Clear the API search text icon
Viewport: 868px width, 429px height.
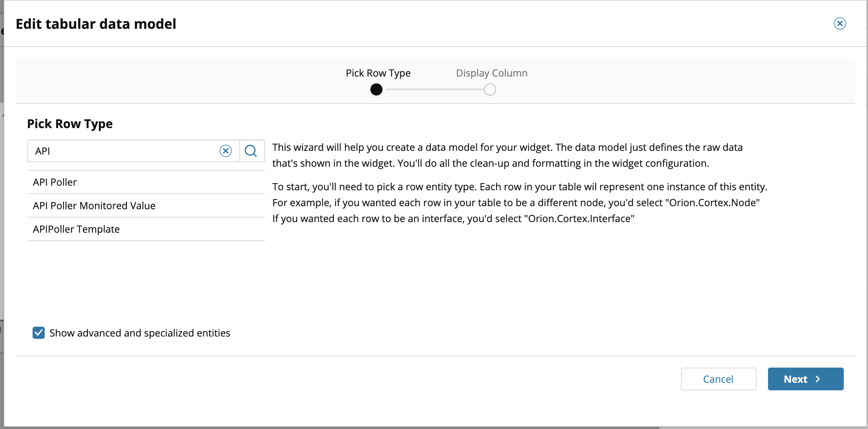pyautogui.click(x=226, y=151)
